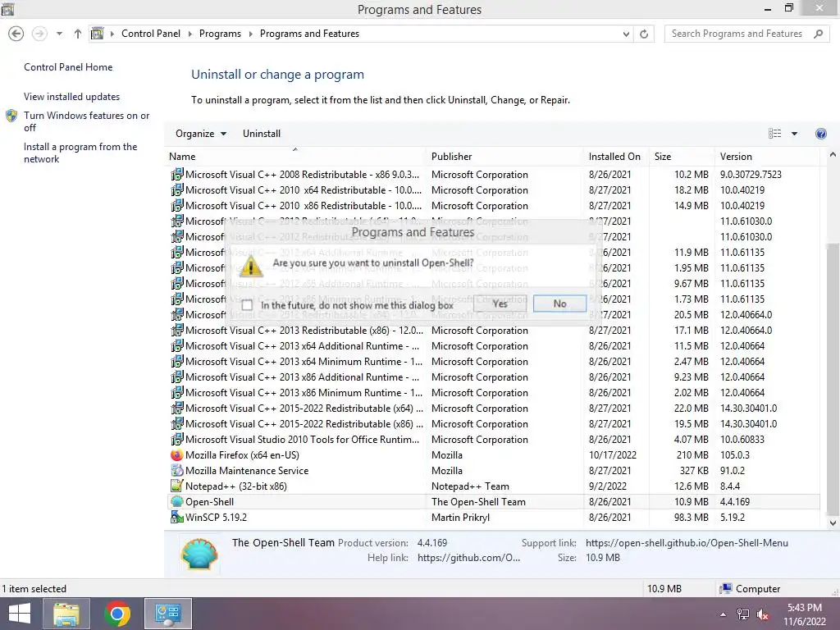Open the Organize dropdown menu
The width and height of the screenshot is (840, 630).
click(201, 134)
